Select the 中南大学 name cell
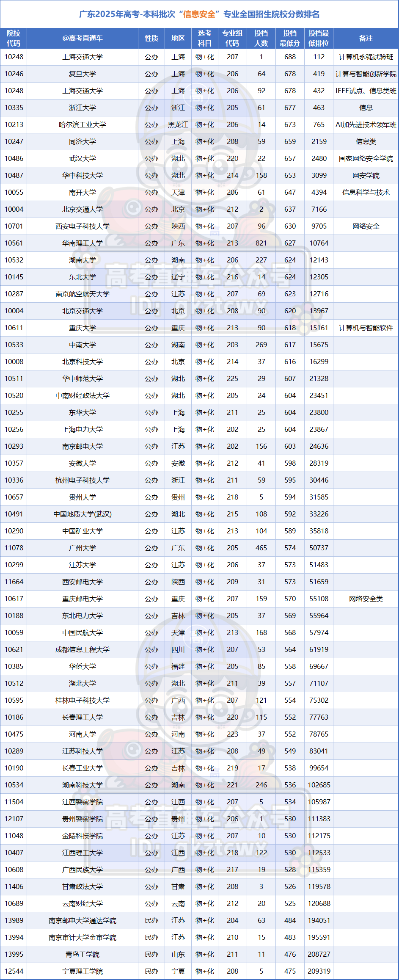 (83, 345)
